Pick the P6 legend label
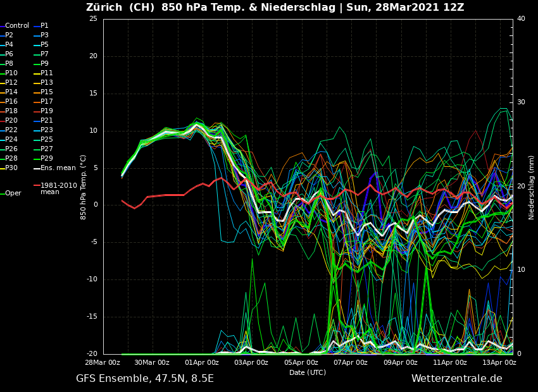This screenshot has height=392, width=538. (x=9, y=54)
